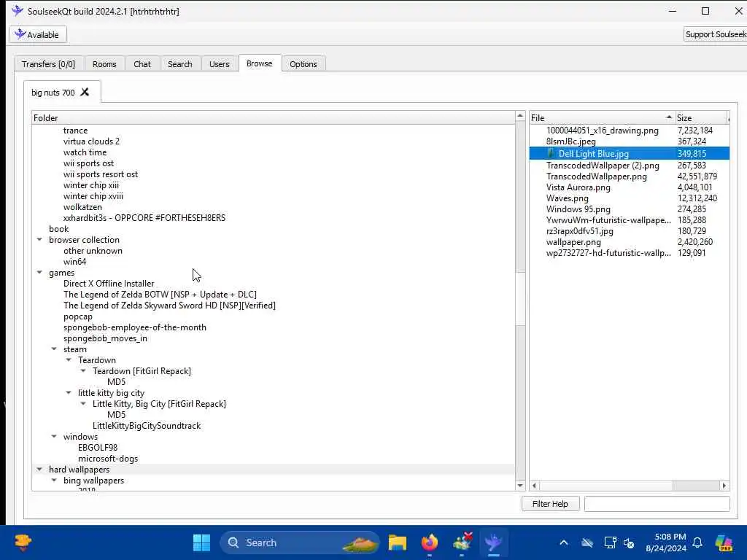
Task: Click the Filter Help button
Action: [x=550, y=503]
